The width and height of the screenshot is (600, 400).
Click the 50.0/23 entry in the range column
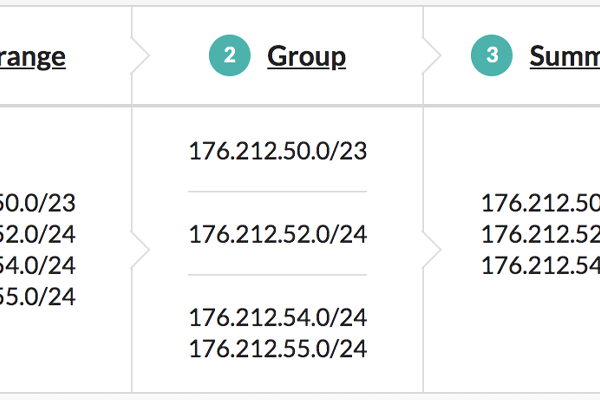tap(38, 203)
